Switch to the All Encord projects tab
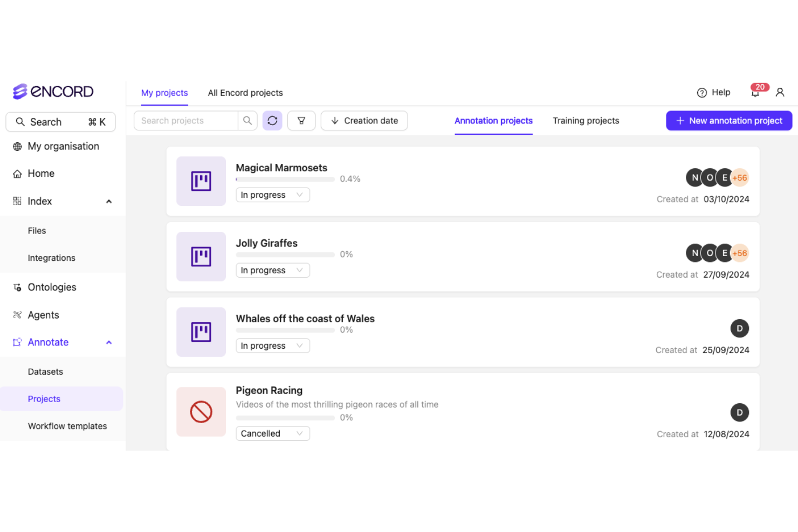Screen dimensions: 798x532 click(x=245, y=93)
